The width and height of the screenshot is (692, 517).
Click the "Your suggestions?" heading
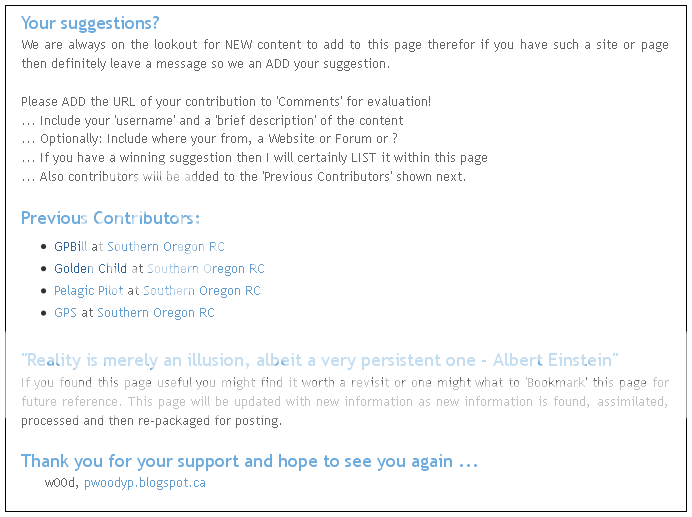(x=90, y=23)
